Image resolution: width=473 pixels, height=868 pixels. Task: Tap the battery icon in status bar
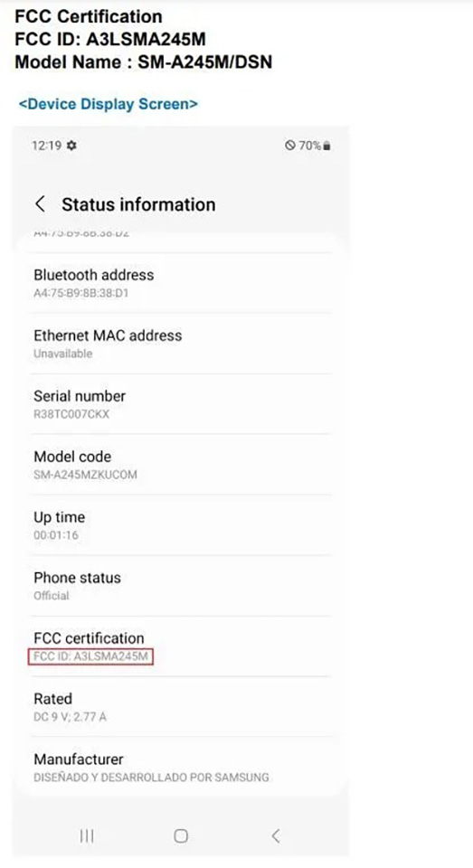326,146
